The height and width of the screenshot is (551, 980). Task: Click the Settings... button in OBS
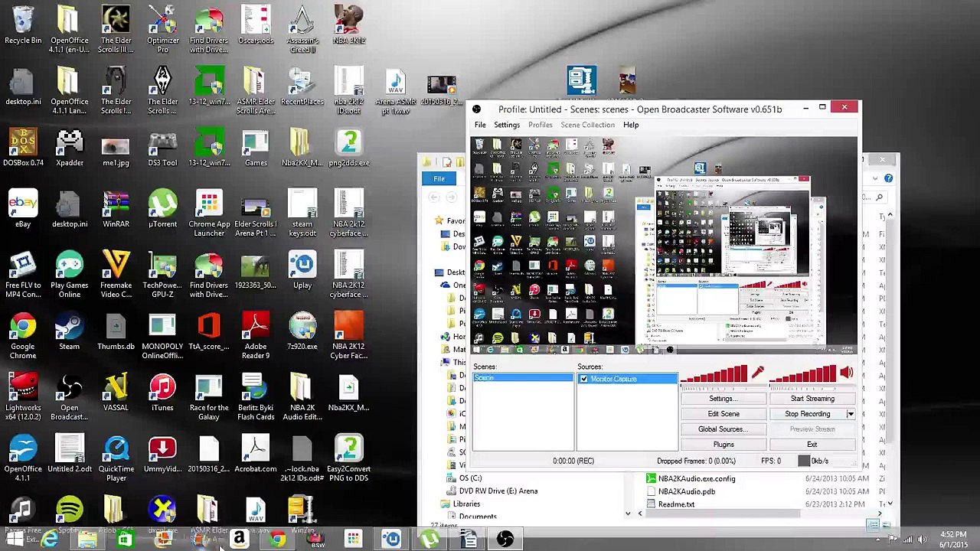pos(724,399)
